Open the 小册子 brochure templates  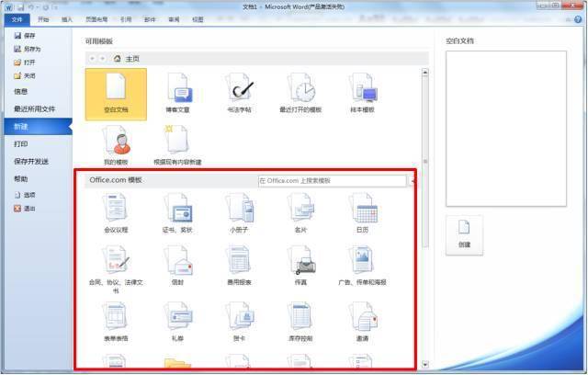[x=239, y=213]
